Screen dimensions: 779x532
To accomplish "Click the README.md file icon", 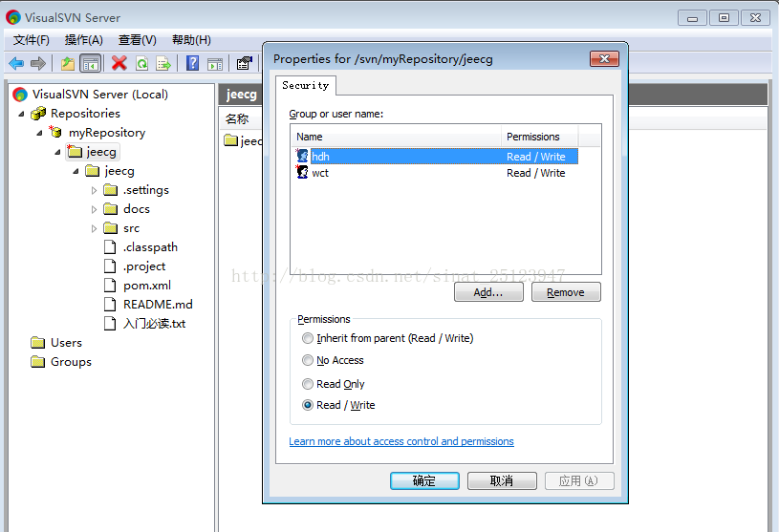I will [x=110, y=305].
